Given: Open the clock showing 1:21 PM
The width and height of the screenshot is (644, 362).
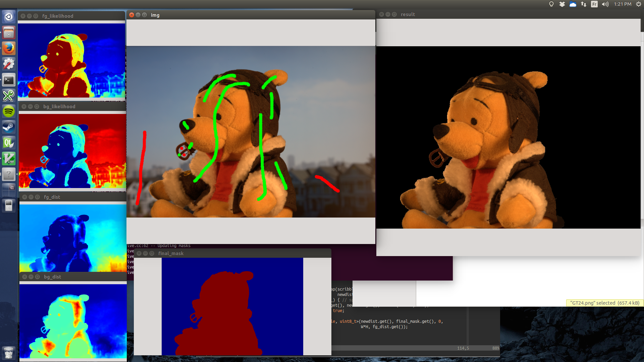Looking at the screenshot, I should click(623, 4).
